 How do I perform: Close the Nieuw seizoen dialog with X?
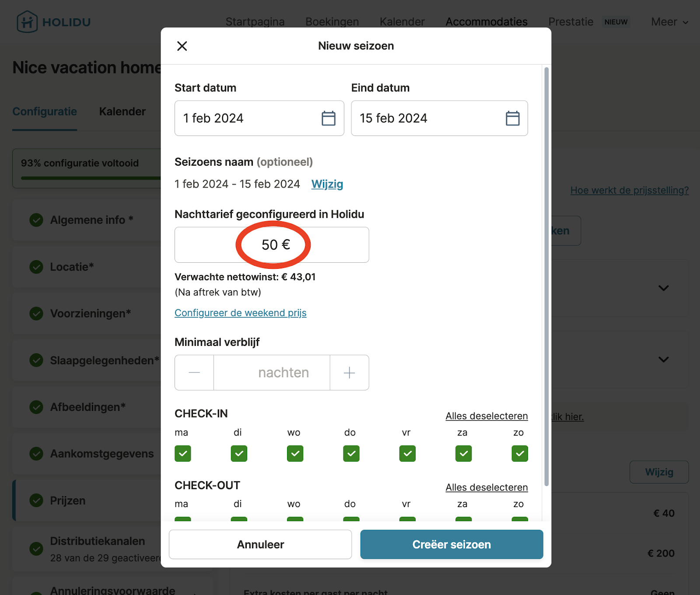click(x=182, y=46)
